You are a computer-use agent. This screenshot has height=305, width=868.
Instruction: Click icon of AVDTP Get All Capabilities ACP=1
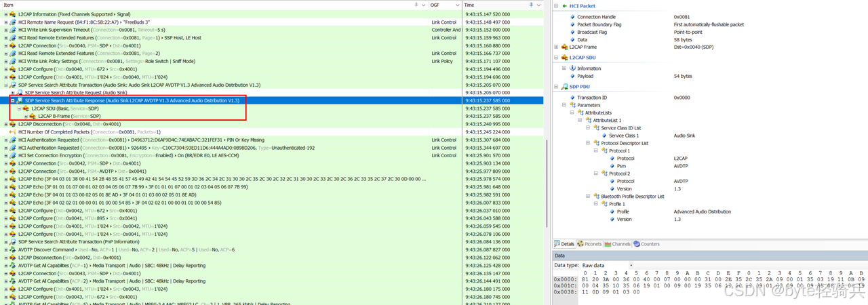(x=13, y=265)
